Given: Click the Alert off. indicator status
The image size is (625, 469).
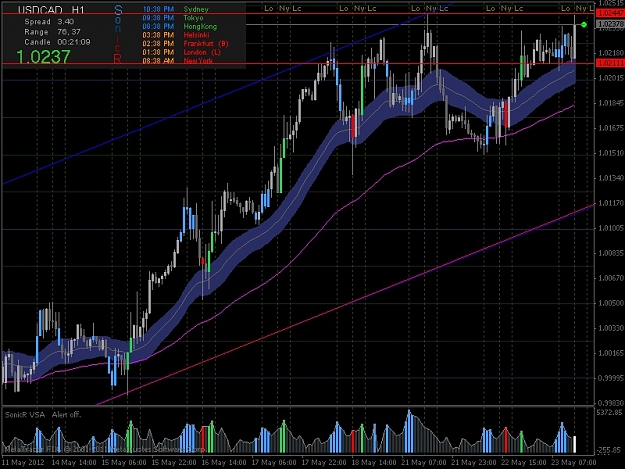Looking at the screenshot, I should 66,414.
